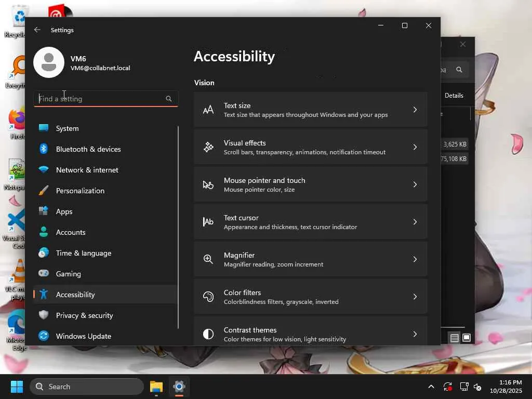Open the Apps settings category

point(105,211)
